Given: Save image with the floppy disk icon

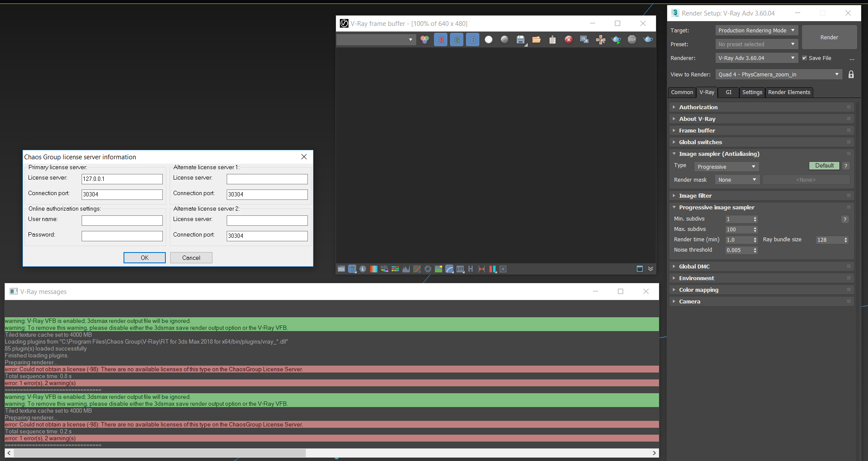Looking at the screenshot, I should pyautogui.click(x=520, y=40).
